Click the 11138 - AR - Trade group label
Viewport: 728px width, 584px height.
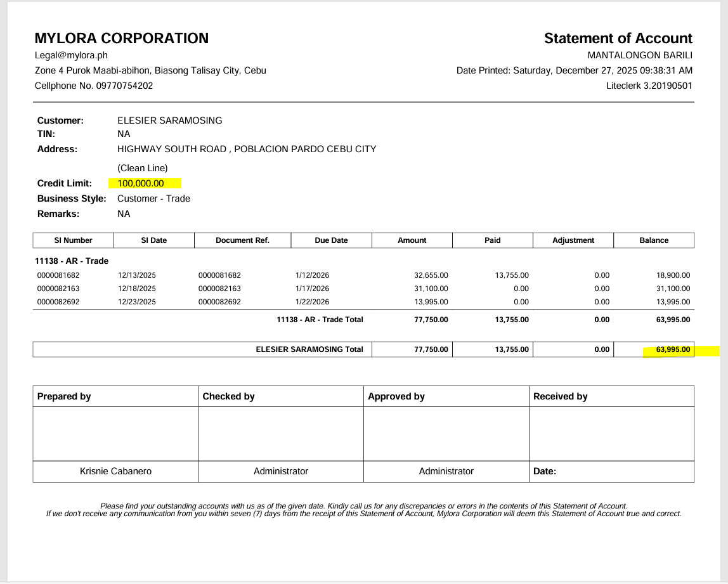coord(72,261)
